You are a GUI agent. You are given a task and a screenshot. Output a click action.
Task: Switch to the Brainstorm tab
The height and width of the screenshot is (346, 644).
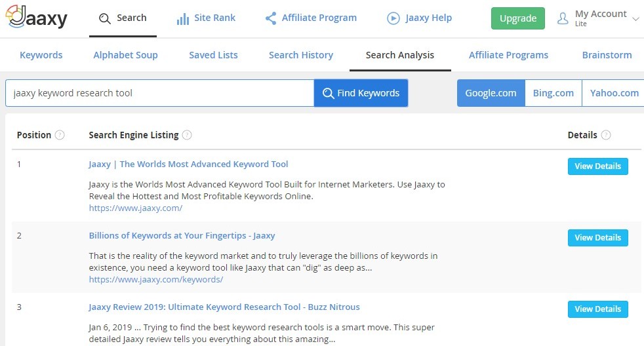pos(607,55)
